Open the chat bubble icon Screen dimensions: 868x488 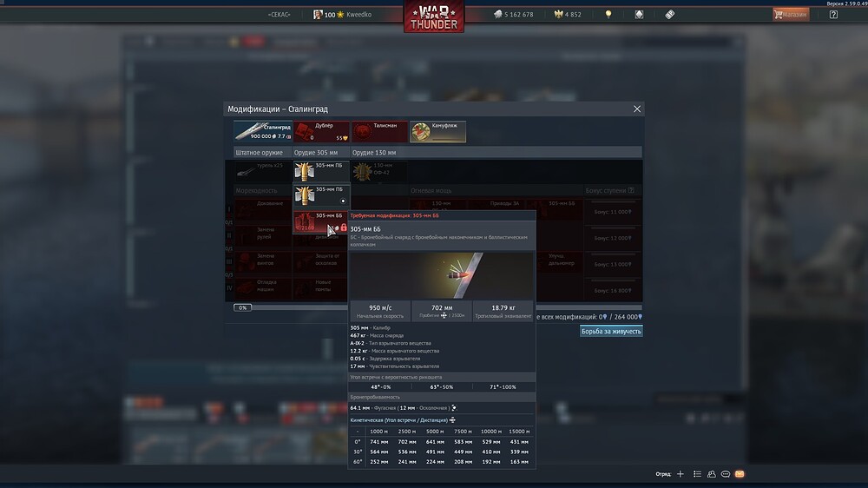click(x=725, y=474)
